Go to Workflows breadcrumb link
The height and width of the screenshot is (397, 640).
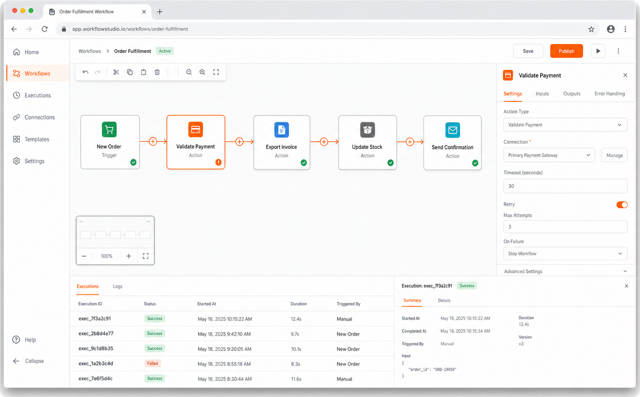pyautogui.click(x=89, y=51)
